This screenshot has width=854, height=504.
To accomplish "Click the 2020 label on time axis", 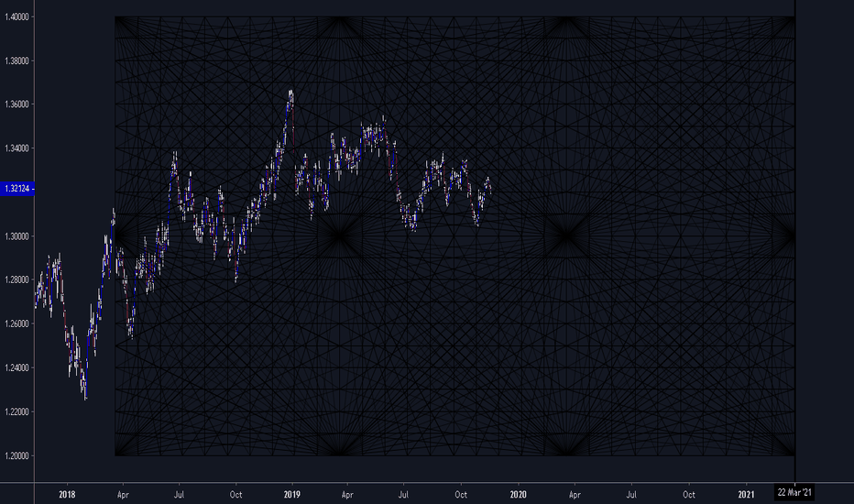I will click(x=518, y=493).
